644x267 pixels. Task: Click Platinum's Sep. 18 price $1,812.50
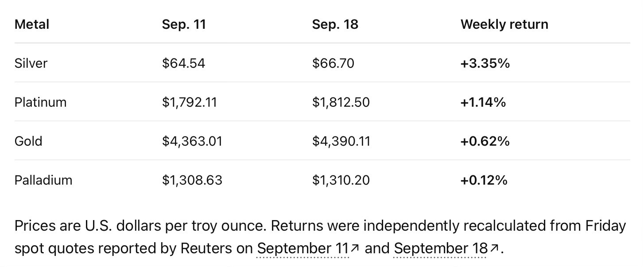coord(341,102)
